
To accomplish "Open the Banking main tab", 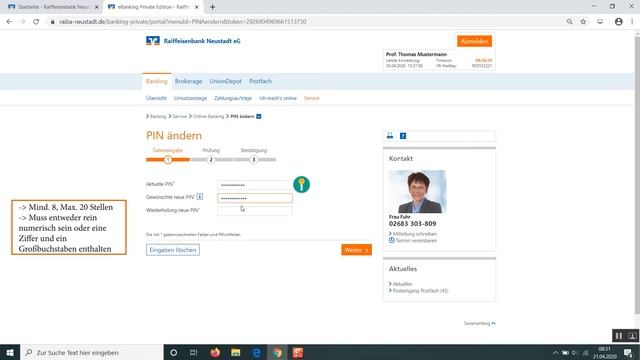I will 156,81.
